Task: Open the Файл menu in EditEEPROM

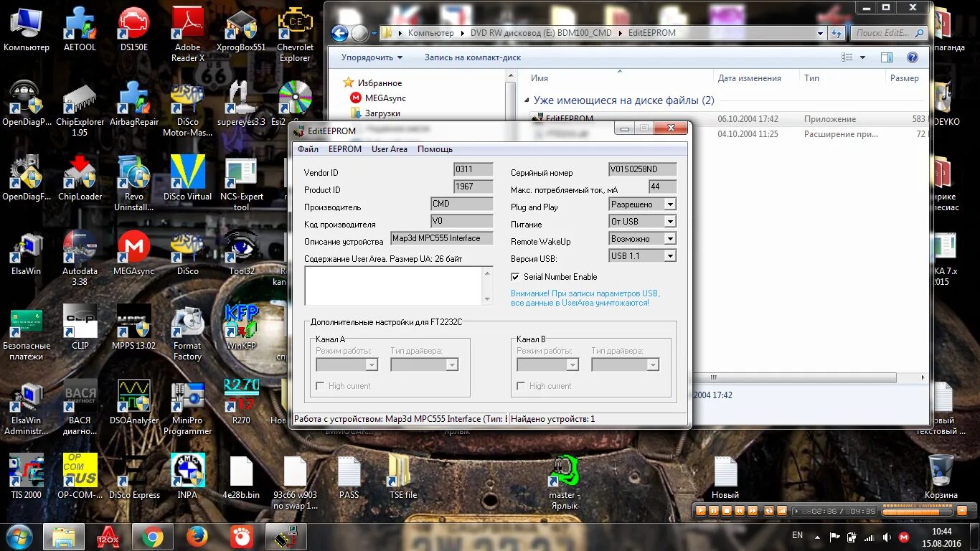Action: (308, 149)
